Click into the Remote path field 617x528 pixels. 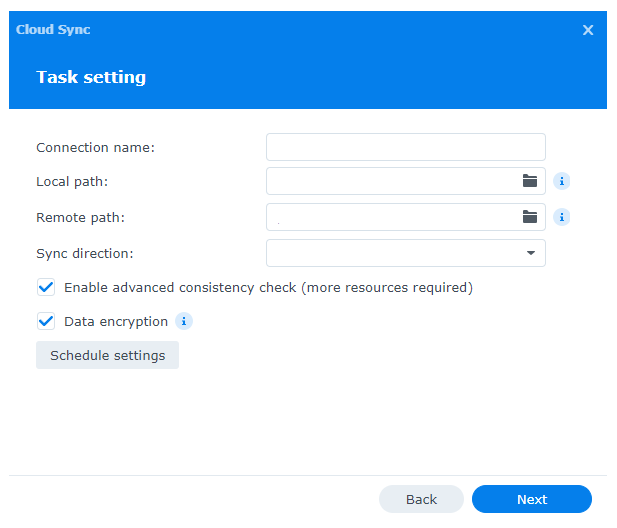pos(390,217)
